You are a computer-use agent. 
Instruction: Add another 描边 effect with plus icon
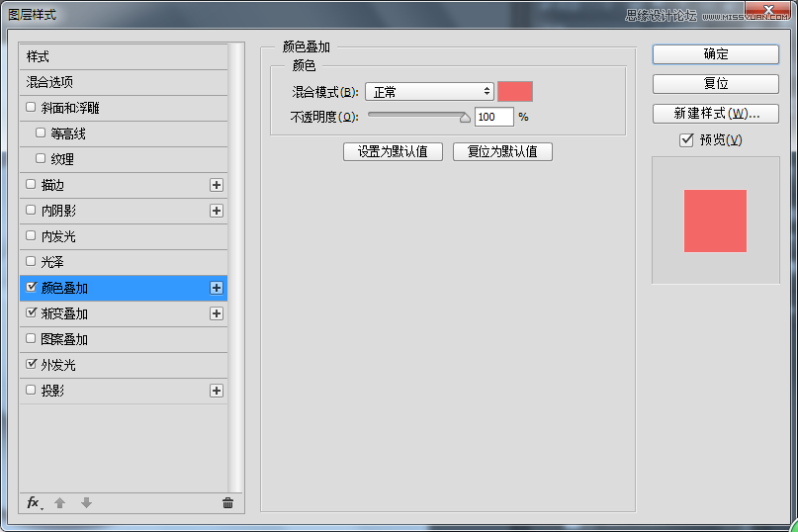[x=217, y=185]
